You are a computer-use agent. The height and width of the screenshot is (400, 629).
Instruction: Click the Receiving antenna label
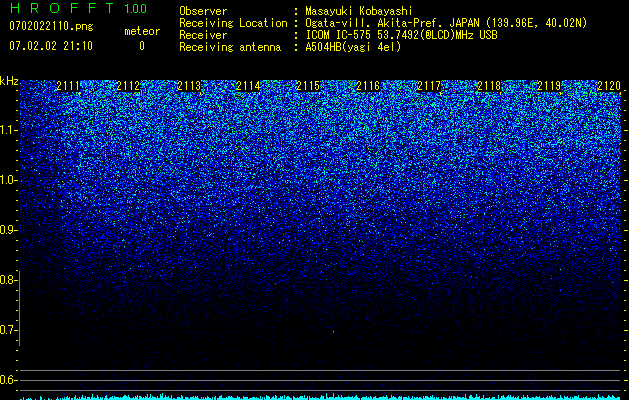pyautogui.click(x=230, y=47)
